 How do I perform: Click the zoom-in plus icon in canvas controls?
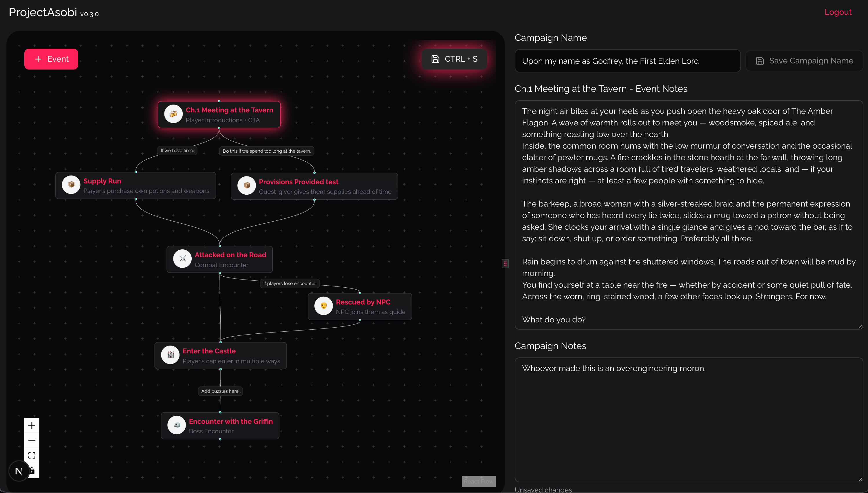(32, 425)
